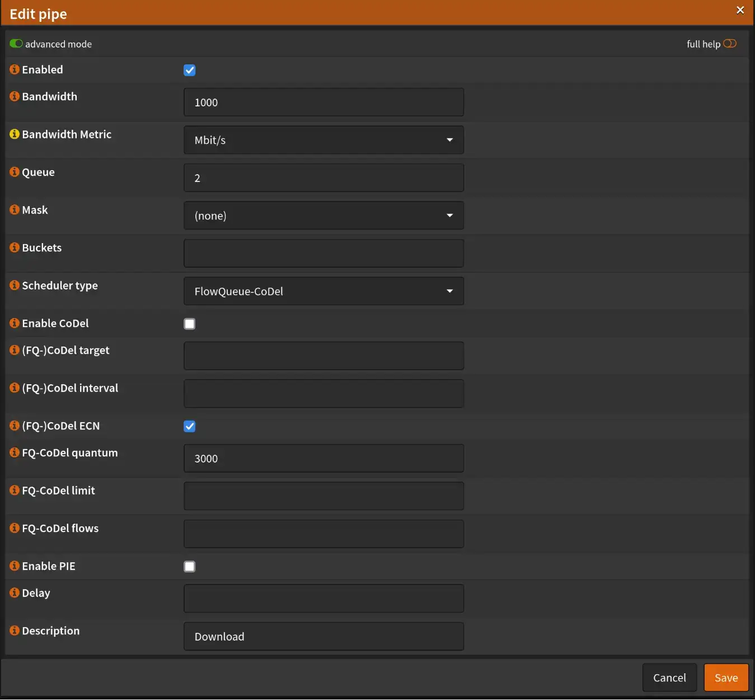Screen dimensions: 755x700
Task: Open the Scheduler type dropdown
Action: click(323, 291)
